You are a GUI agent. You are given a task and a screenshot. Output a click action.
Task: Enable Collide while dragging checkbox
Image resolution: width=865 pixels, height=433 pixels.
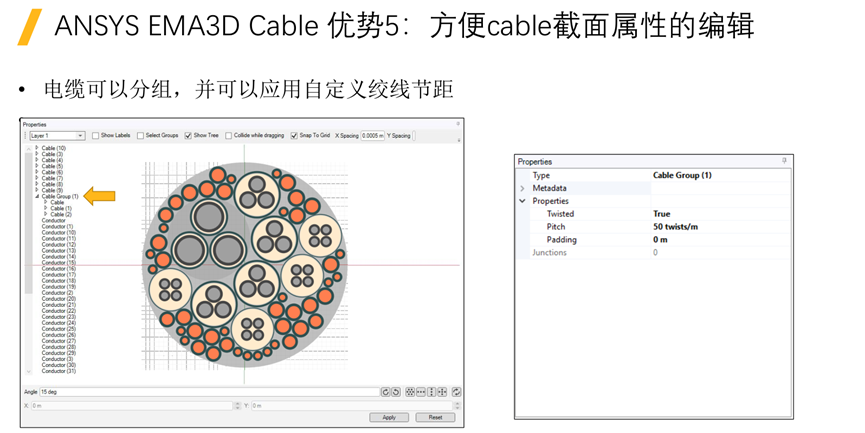pyautogui.click(x=228, y=136)
